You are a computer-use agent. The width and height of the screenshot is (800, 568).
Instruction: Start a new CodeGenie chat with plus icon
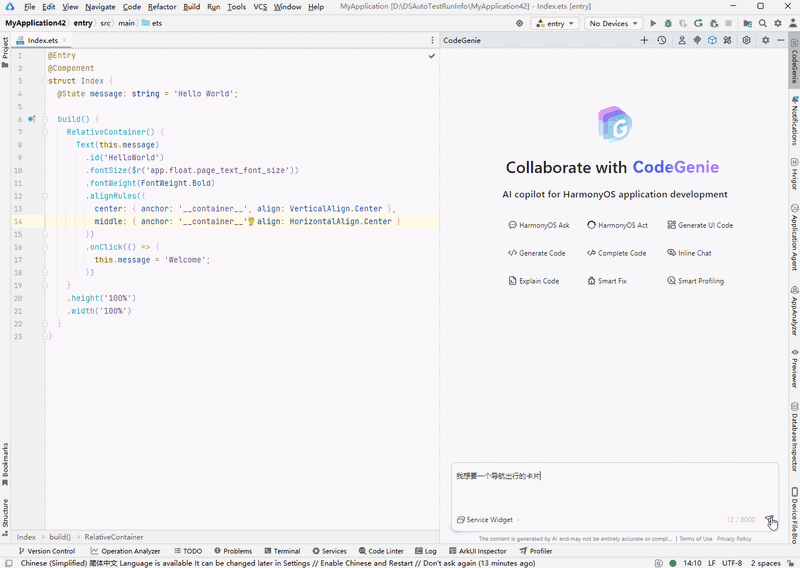(644, 41)
